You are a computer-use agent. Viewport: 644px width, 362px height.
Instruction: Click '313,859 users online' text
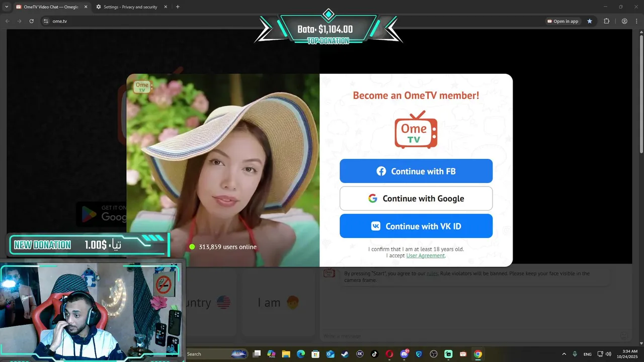click(227, 247)
